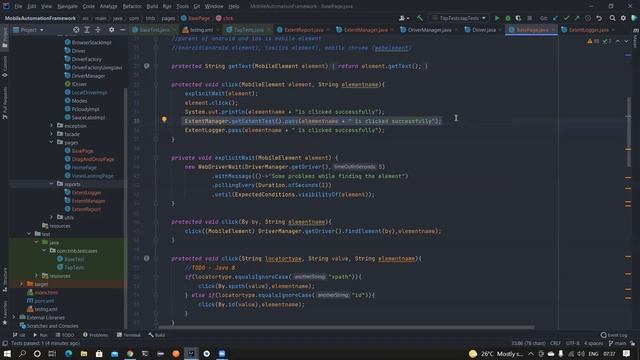Image resolution: width=640 pixels, height=360 pixels.
Task: Collapse the reports folder
Action: point(51,184)
